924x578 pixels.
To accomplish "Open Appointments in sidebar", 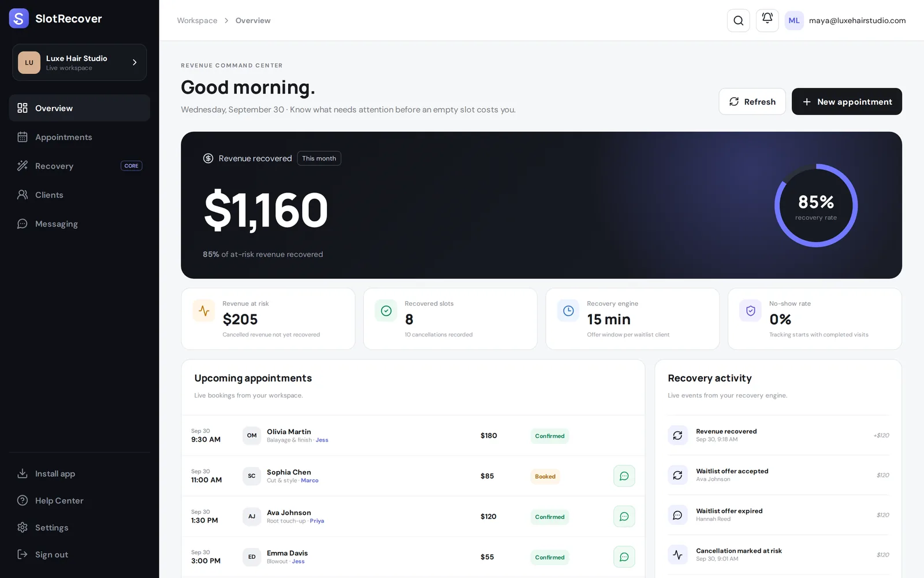I will click(80, 137).
